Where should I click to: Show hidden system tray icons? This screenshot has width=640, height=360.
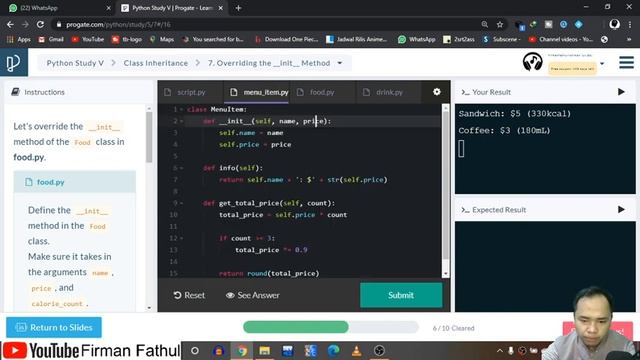coord(500,351)
